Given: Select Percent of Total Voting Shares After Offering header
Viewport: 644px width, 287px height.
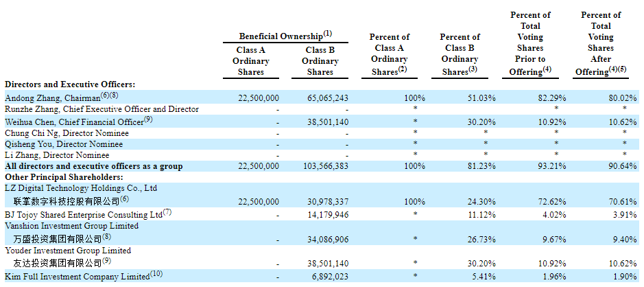Looking at the screenshot, I should (x=601, y=43).
